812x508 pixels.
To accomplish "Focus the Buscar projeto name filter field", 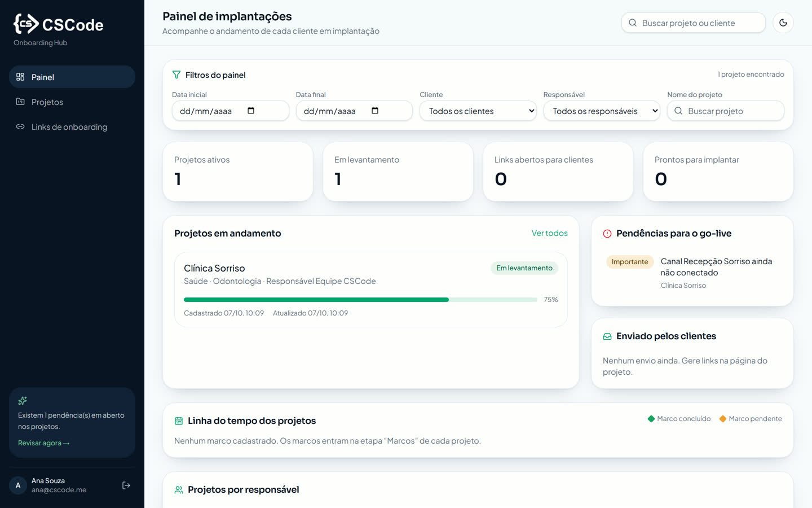I will click(x=726, y=111).
